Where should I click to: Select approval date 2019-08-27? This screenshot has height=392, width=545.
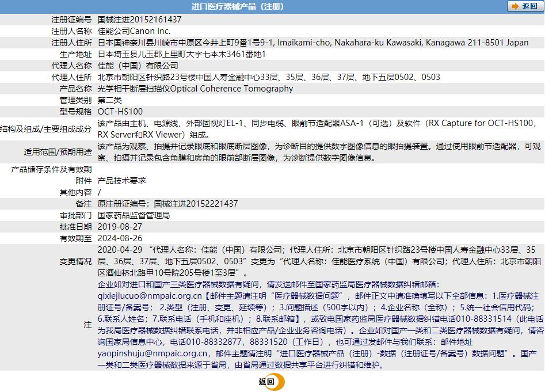120,227
